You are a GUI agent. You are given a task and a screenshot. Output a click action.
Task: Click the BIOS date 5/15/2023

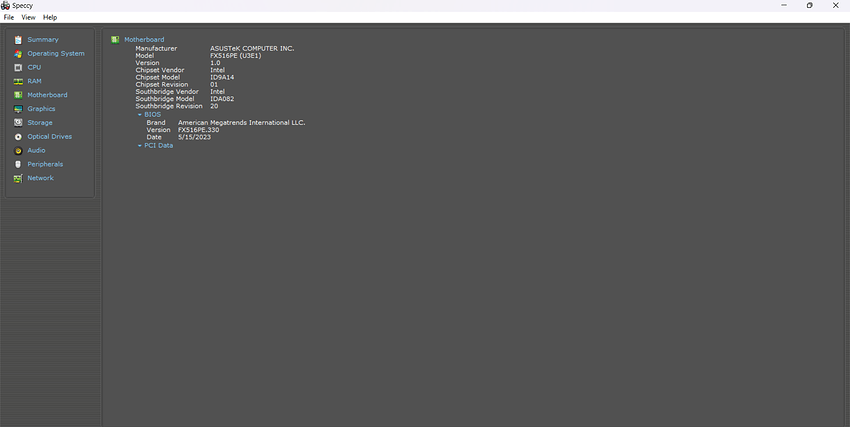[194, 137]
